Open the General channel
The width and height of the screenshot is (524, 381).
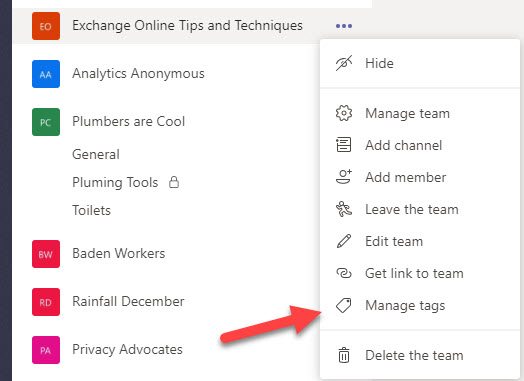pyautogui.click(x=96, y=154)
